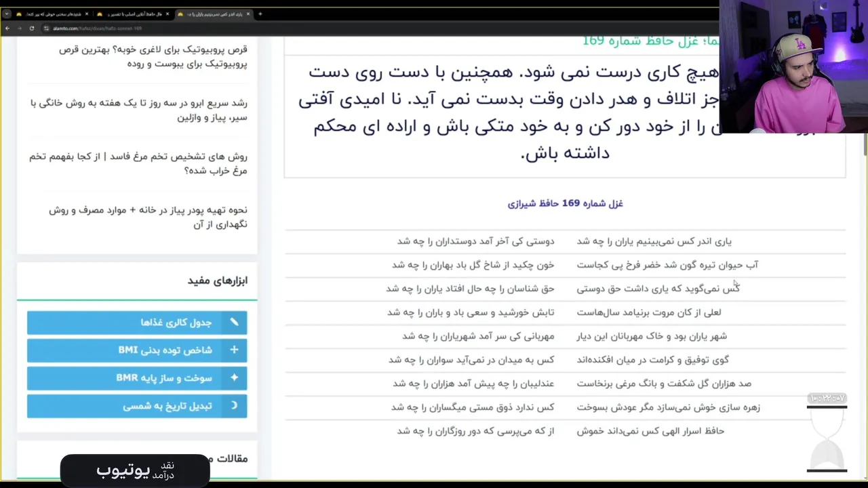Click 'ابزارهای مفید' section heading
This screenshot has height=488, width=868.
217,281
